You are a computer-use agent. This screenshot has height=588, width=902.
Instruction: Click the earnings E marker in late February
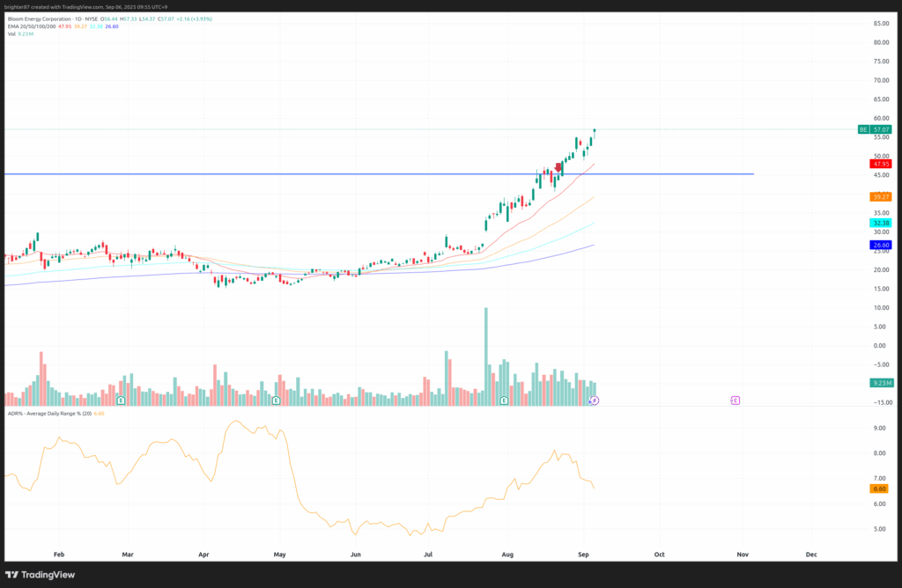pos(121,400)
